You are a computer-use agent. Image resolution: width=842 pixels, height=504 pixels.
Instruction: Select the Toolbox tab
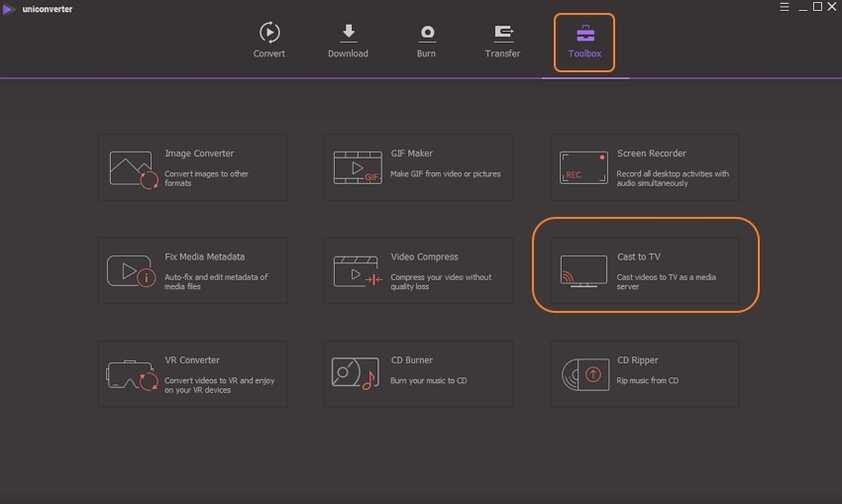click(584, 41)
